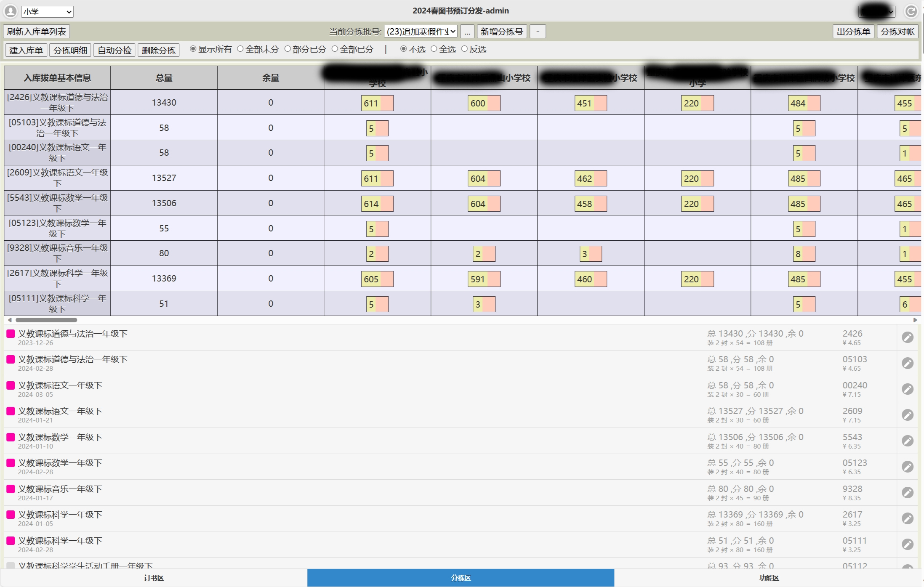This screenshot has height=587, width=924.
Task: Click total cell 13527
Action: (x=164, y=178)
